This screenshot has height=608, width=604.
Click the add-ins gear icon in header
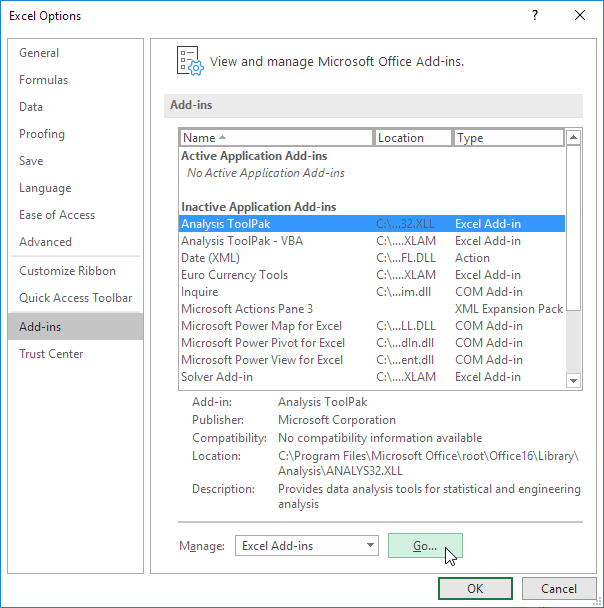click(189, 61)
